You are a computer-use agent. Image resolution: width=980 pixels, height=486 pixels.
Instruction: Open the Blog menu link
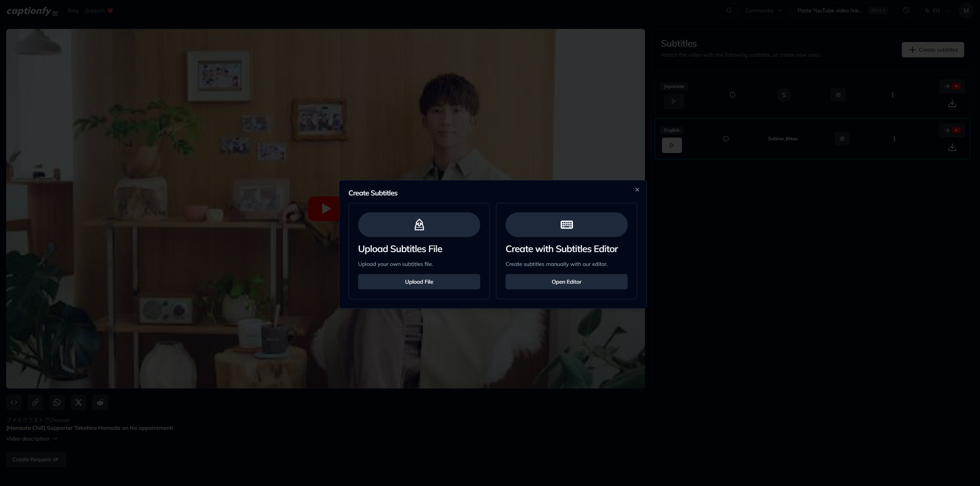(73, 10)
